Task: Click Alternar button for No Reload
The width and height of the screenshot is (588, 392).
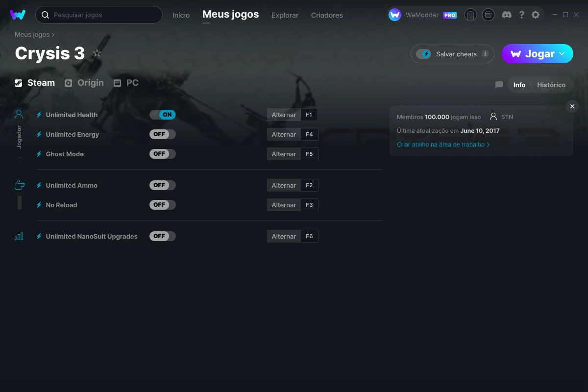Action: point(284,205)
